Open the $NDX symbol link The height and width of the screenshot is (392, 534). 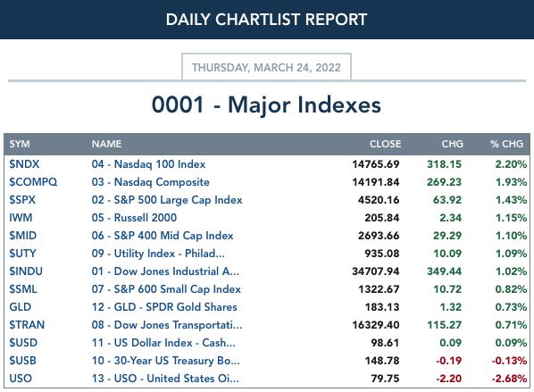[24, 164]
